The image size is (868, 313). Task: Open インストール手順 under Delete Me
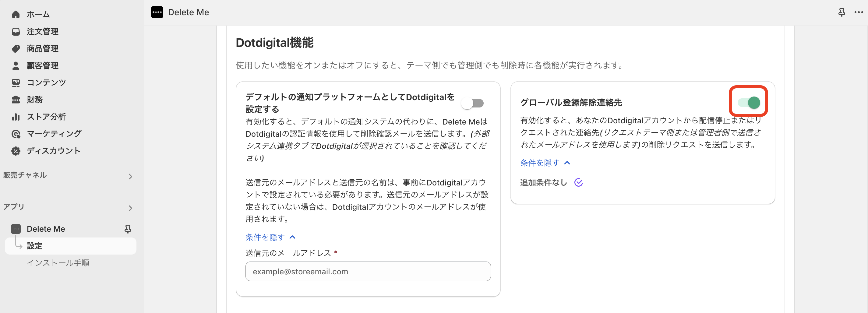tap(58, 263)
